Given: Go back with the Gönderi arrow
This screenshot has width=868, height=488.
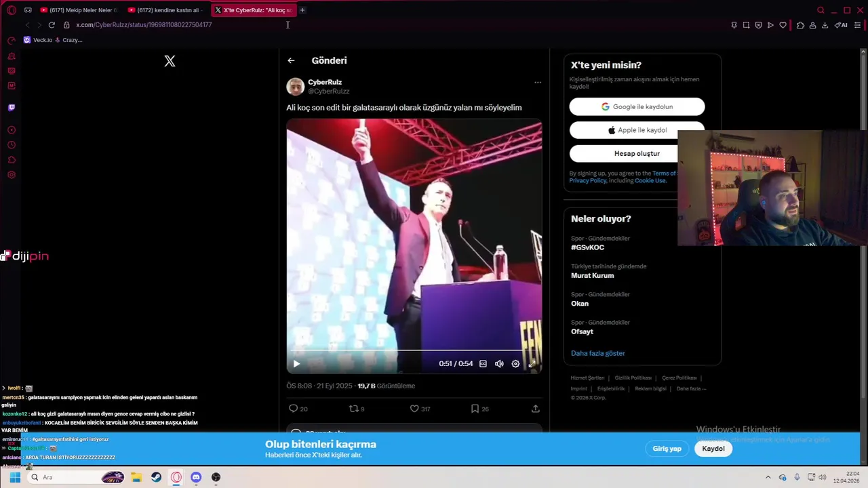Looking at the screenshot, I should click(x=291, y=60).
